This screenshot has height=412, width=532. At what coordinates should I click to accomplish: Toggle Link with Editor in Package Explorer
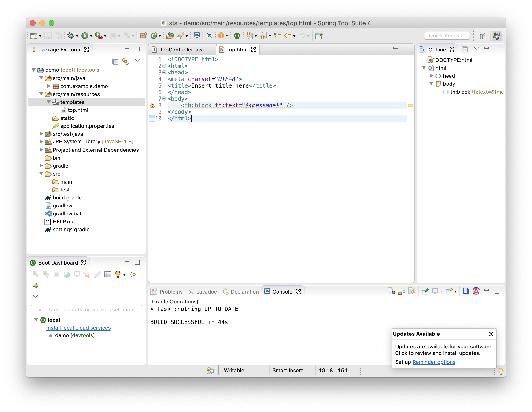click(x=126, y=61)
